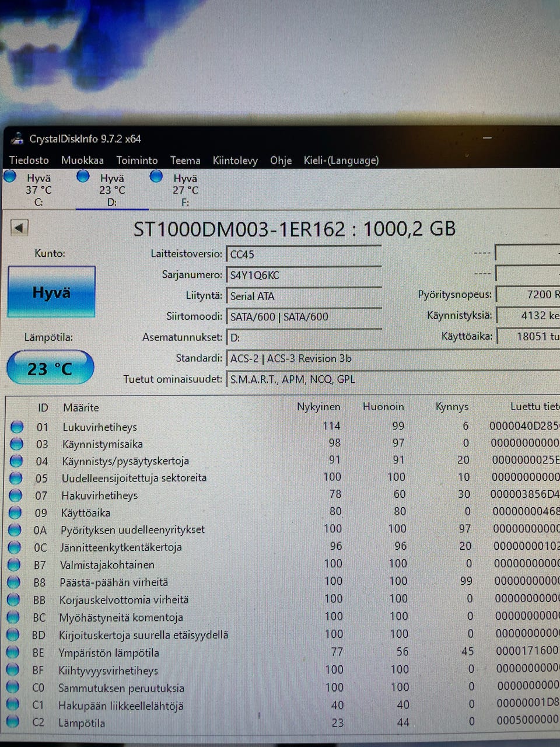Click status orb for Hakuvirhetiheys row
The width and height of the screenshot is (560, 747).
[16, 495]
